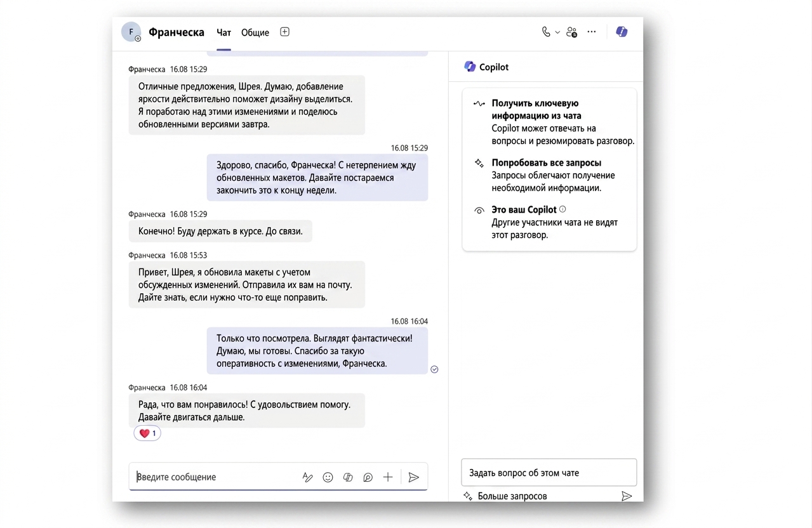Click the 16.08 15:53 sender timestamp line
The image size is (812, 528).
(168, 255)
